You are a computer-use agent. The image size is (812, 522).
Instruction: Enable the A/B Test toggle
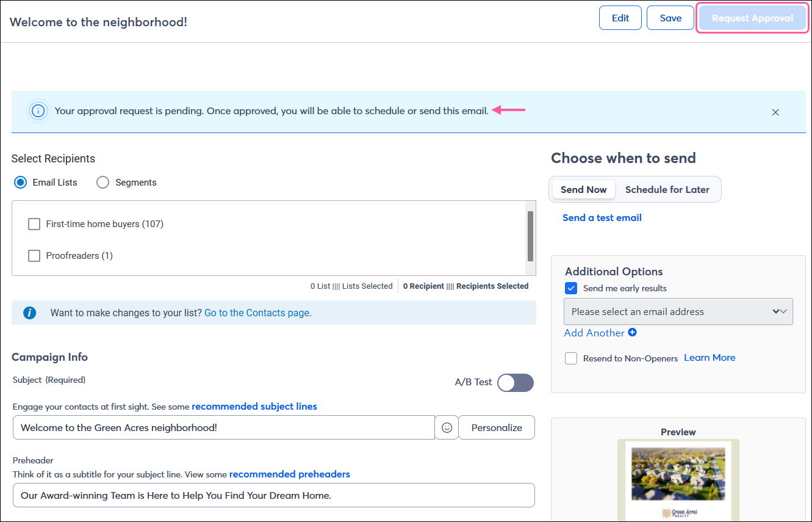tap(515, 382)
